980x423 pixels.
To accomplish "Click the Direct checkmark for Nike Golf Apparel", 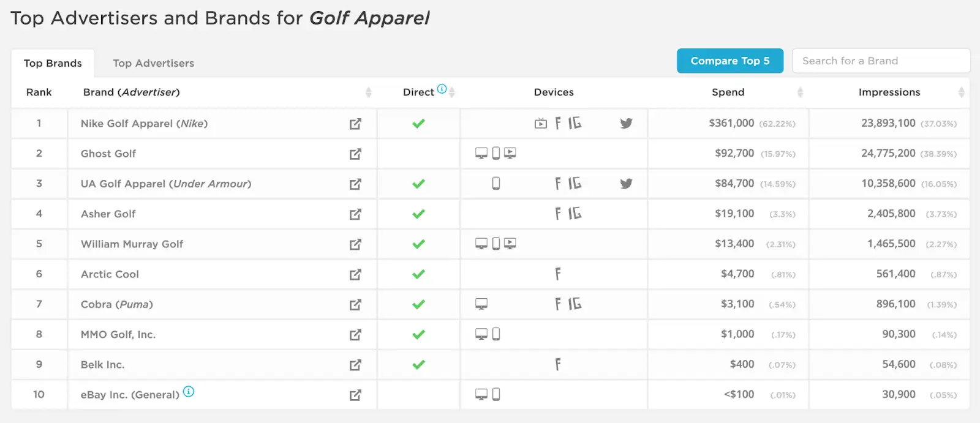I will point(418,123).
